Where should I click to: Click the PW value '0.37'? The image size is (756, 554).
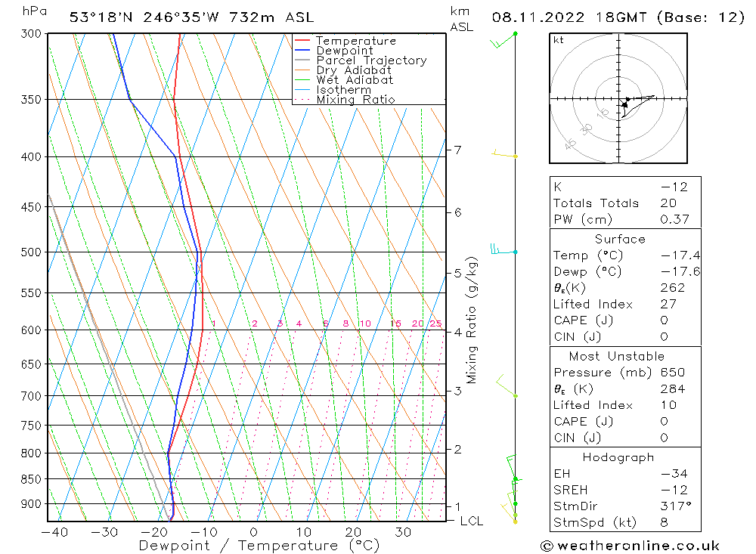point(674,219)
